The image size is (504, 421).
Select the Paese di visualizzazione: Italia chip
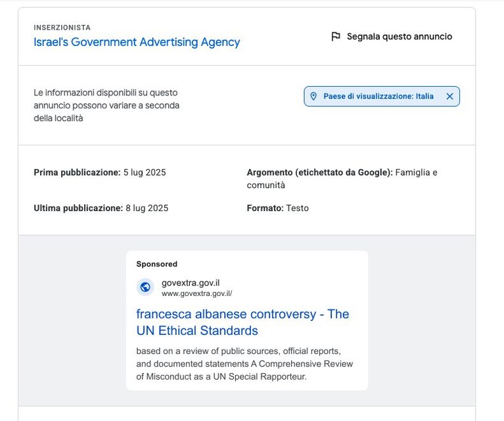click(x=382, y=96)
